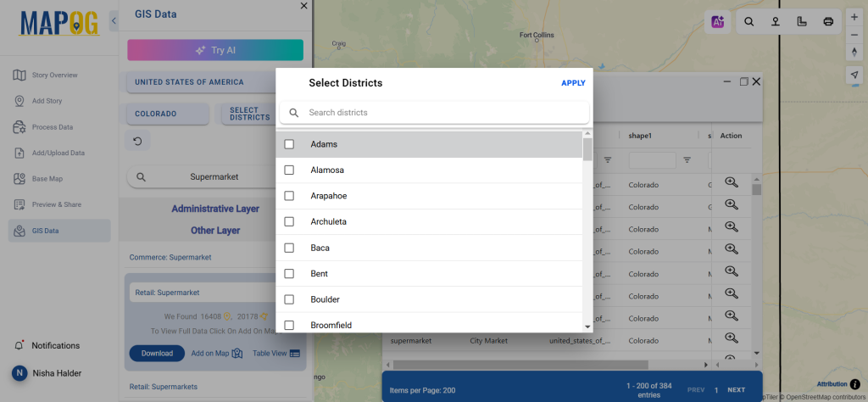Open the measure ruler tool
The height and width of the screenshot is (402, 868).
[x=802, y=22]
